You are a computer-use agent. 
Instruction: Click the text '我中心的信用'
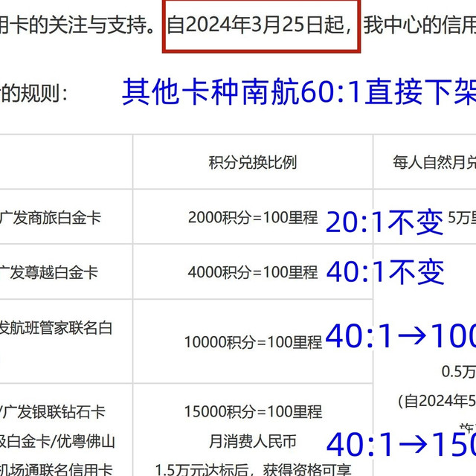click(419, 25)
